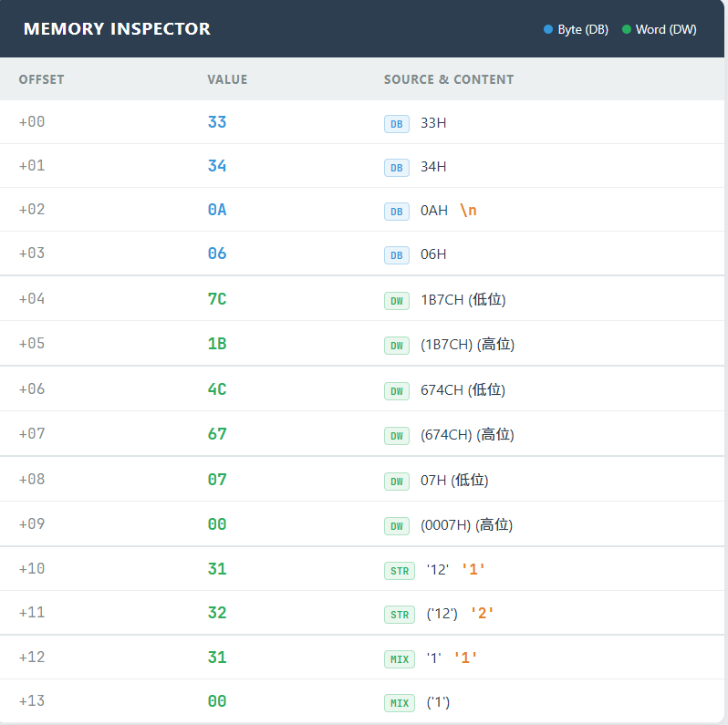Click the green Word (DW) legend dot

pyautogui.click(x=627, y=29)
